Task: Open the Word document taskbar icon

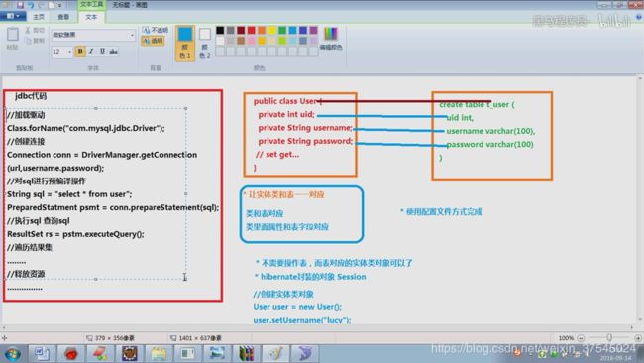Action: (42, 353)
